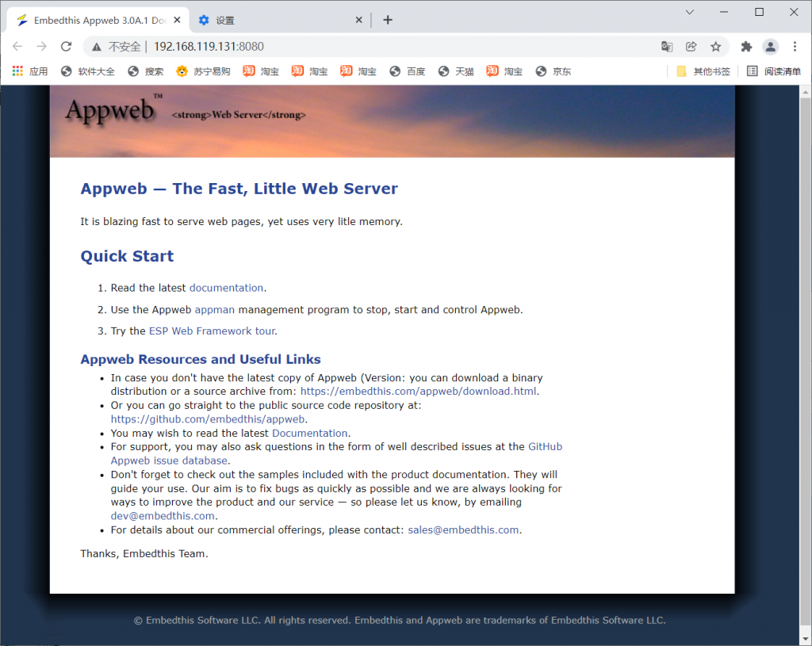
Task: Open the Google Translate page icon
Action: [x=667, y=47]
